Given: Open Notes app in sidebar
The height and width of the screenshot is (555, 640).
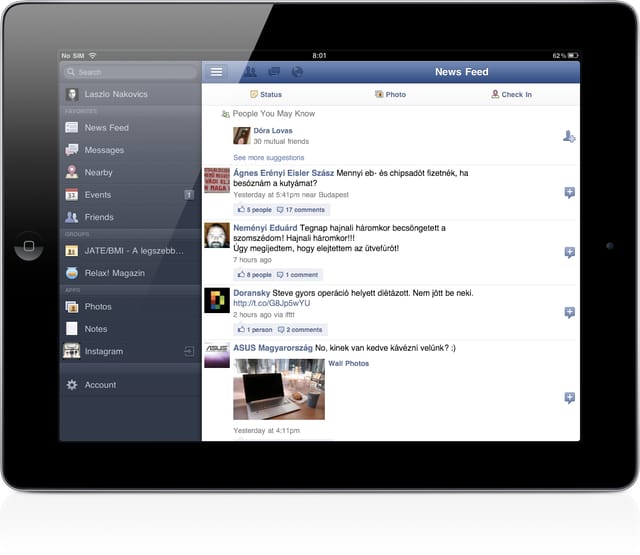Looking at the screenshot, I should (x=131, y=329).
